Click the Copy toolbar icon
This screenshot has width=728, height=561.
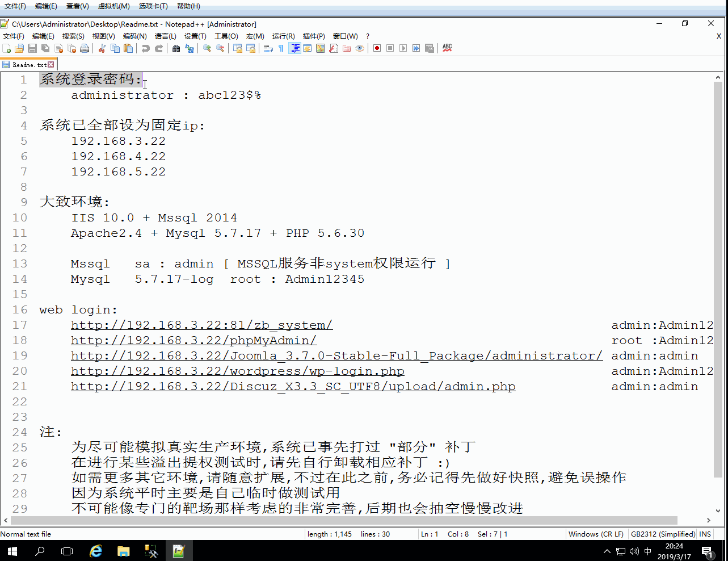115,48
